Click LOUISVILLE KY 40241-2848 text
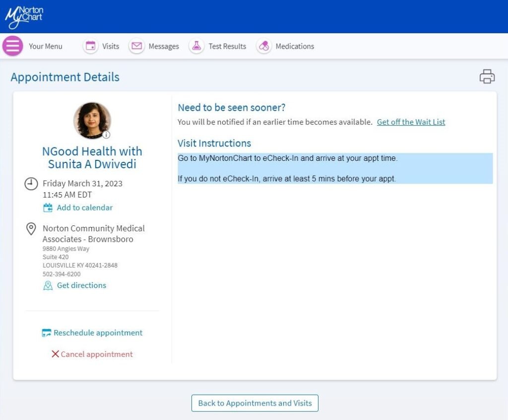Image resolution: width=508 pixels, height=420 pixels. point(80,265)
